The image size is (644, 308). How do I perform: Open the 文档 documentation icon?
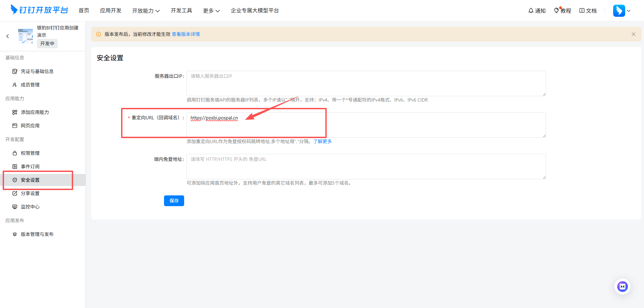coord(582,10)
